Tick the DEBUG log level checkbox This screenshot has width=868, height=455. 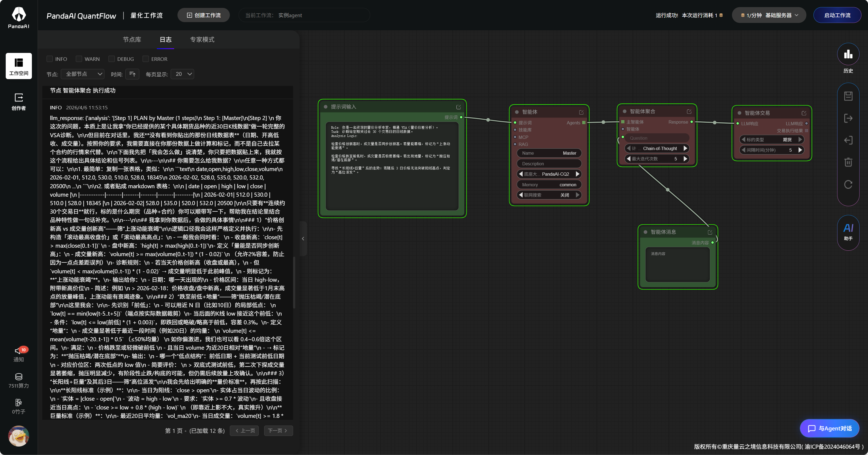coord(111,59)
